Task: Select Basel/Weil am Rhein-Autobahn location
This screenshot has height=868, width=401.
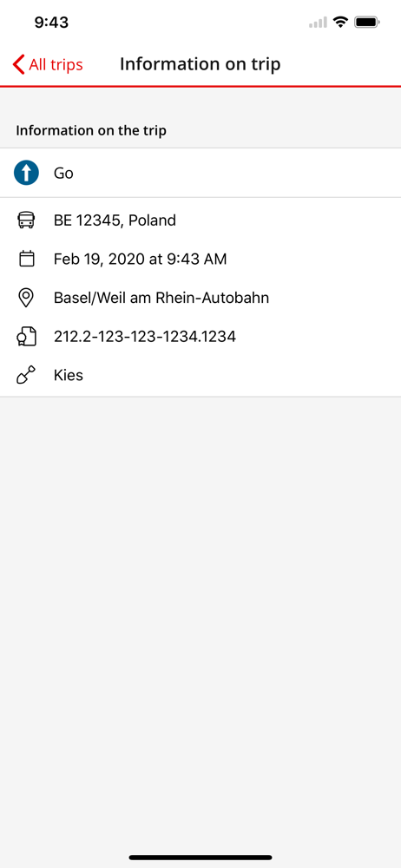Action: click(x=161, y=298)
